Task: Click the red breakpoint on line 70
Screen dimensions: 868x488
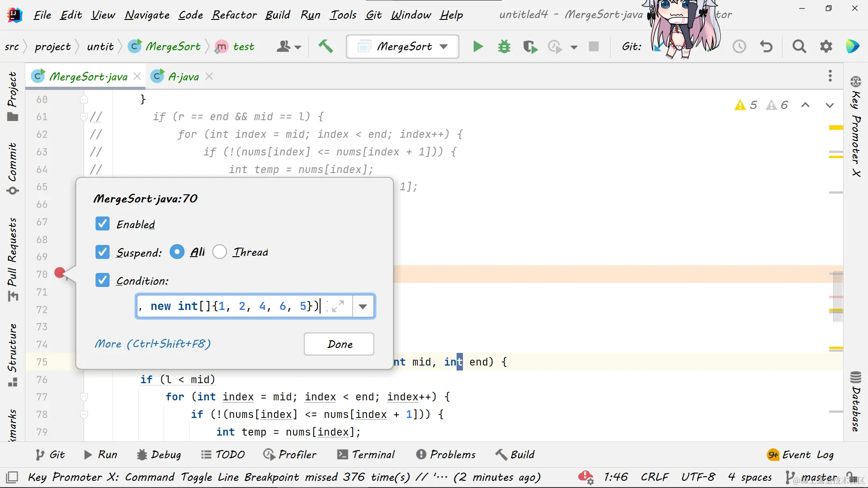Action: click(59, 272)
